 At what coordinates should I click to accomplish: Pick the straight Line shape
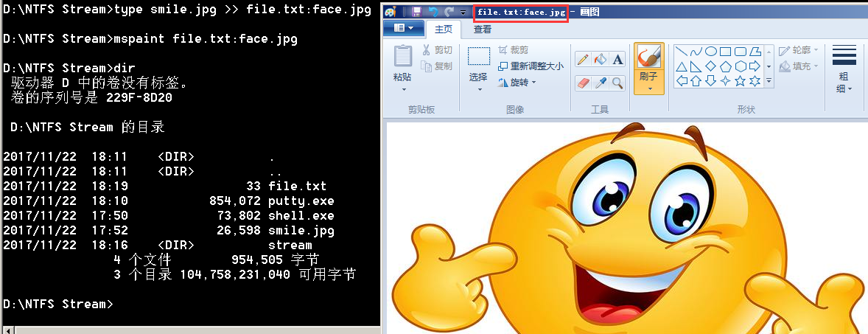point(682,52)
